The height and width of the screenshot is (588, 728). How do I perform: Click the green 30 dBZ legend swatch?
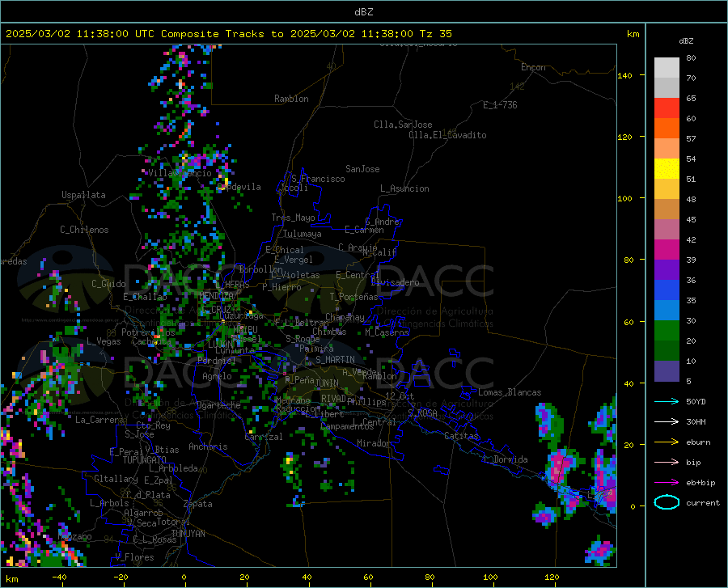(667, 330)
